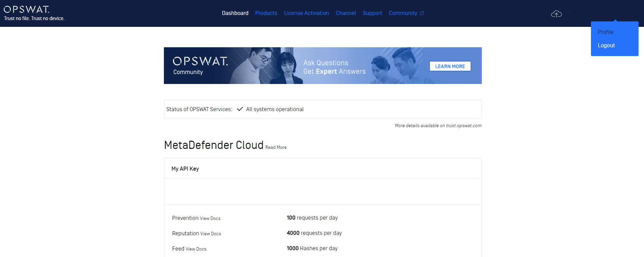Select Logout from the user dropdown

click(606, 45)
